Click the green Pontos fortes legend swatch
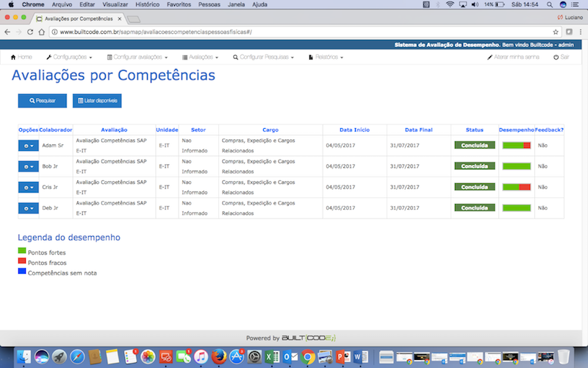Image resolution: width=588 pixels, height=368 pixels. pos(22,250)
